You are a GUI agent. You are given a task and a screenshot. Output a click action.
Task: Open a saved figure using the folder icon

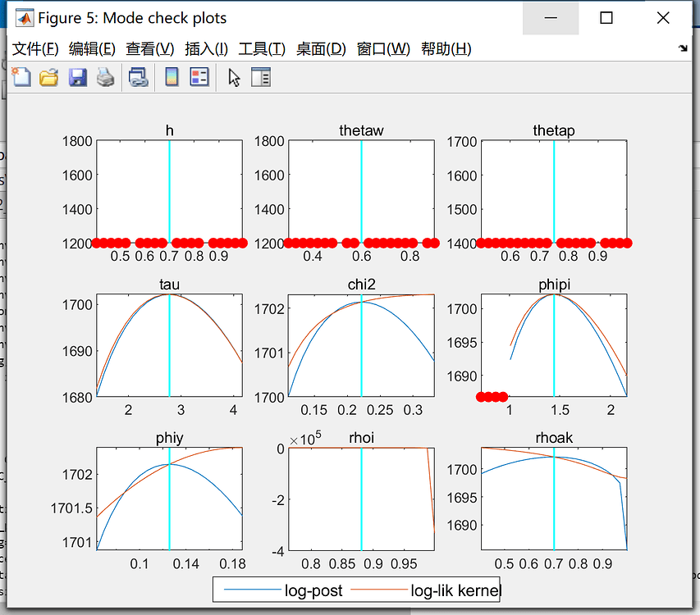click(48, 76)
